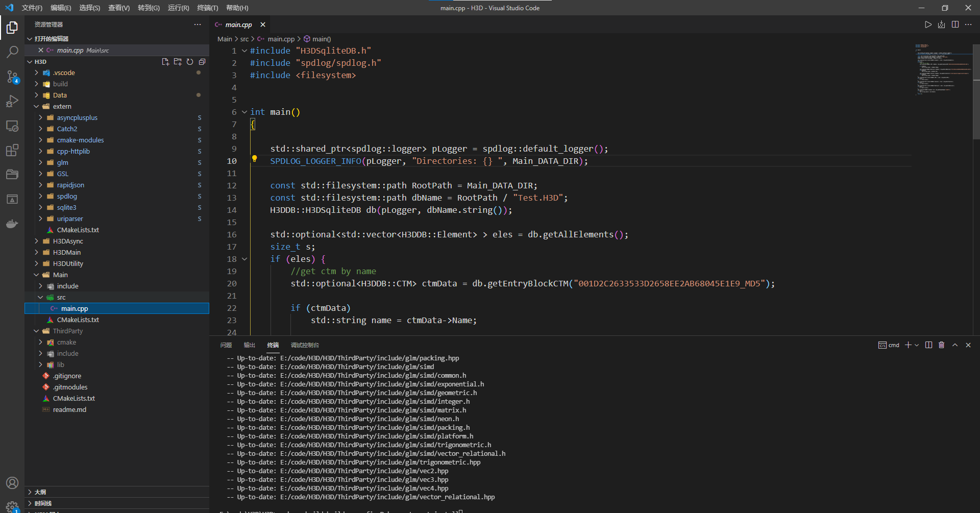This screenshot has height=513, width=980.
Task: Open the Run menu
Action: pyautogui.click(x=178, y=8)
